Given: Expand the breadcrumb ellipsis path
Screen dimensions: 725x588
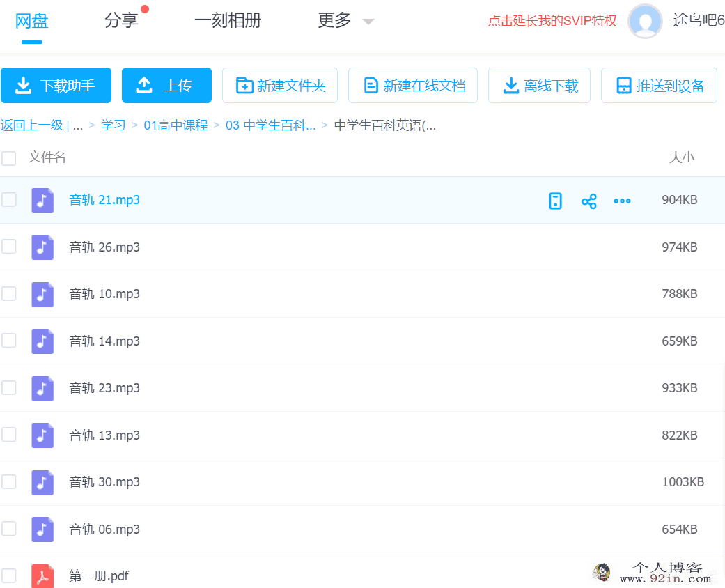Looking at the screenshot, I should [78, 126].
